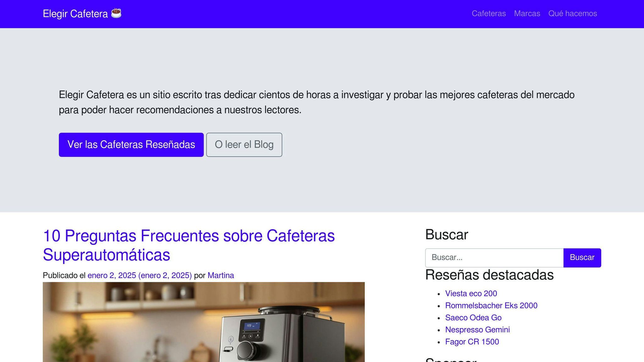Open the Rommelsbacher Eks 2000 review
The width and height of the screenshot is (644, 362).
click(491, 305)
